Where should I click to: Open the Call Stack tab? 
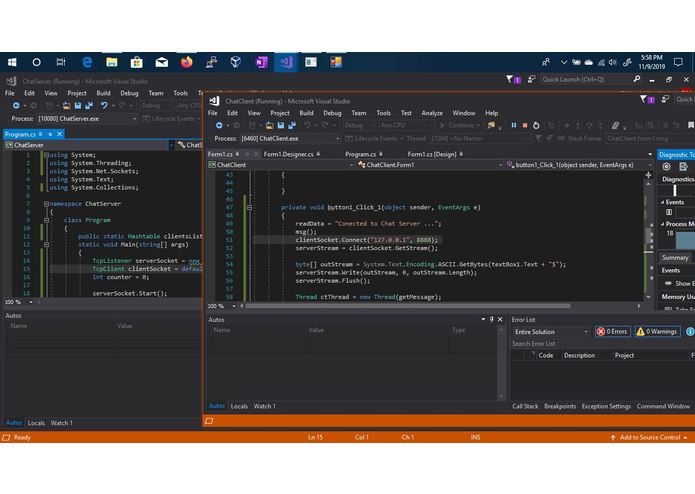[525, 406]
